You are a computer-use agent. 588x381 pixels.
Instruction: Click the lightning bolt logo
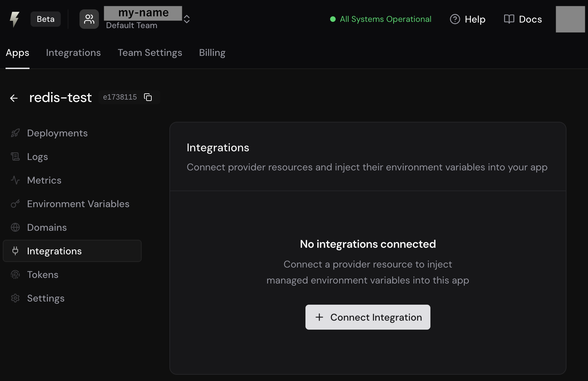coord(14,19)
